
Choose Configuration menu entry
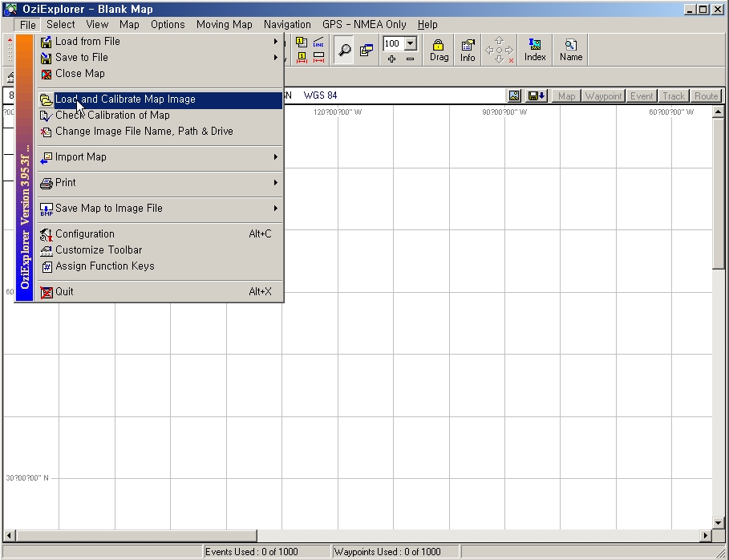pos(160,234)
